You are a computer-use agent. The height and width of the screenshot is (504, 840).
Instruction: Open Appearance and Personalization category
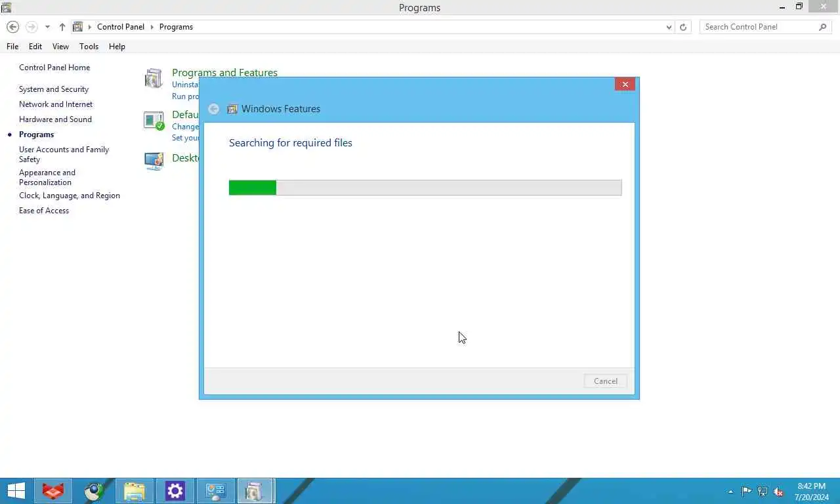coord(47,177)
